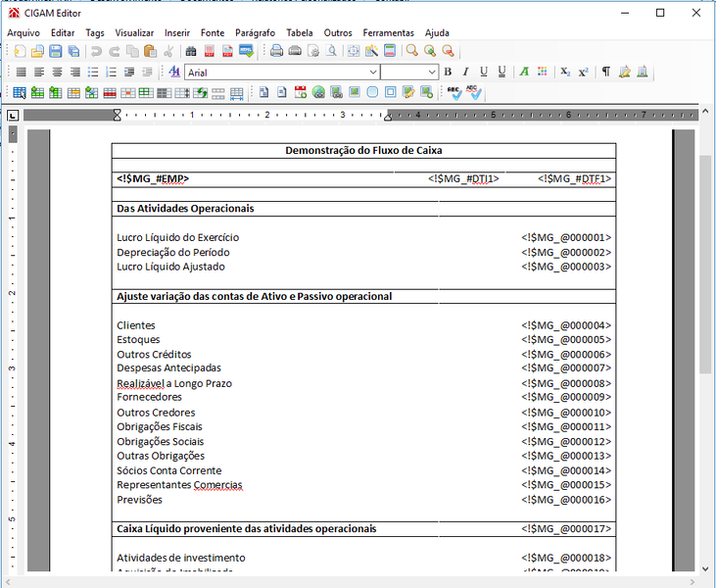This screenshot has width=716, height=588.
Task: Click the 'Fornecedores' line
Action: [149, 397]
